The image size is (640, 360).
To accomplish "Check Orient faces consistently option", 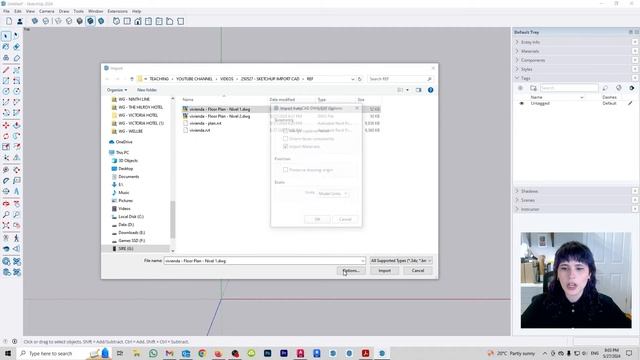I will coord(286,138).
